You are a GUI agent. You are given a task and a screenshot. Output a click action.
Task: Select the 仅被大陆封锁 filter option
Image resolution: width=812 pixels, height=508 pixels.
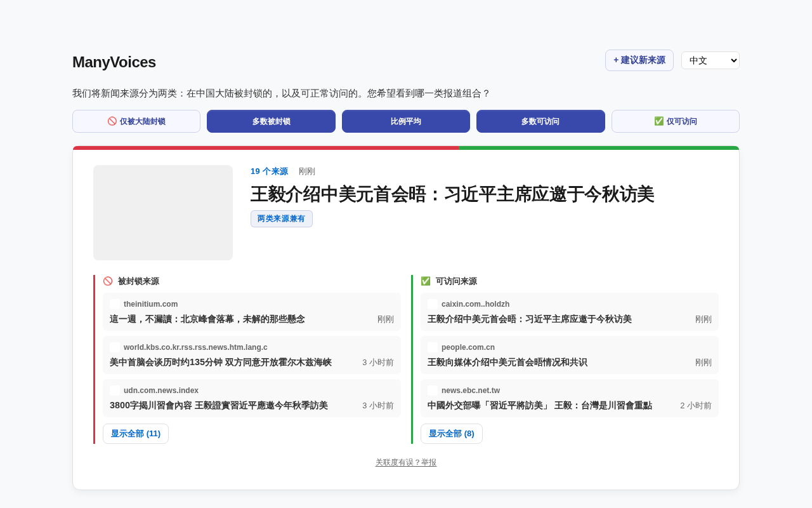tap(136, 121)
